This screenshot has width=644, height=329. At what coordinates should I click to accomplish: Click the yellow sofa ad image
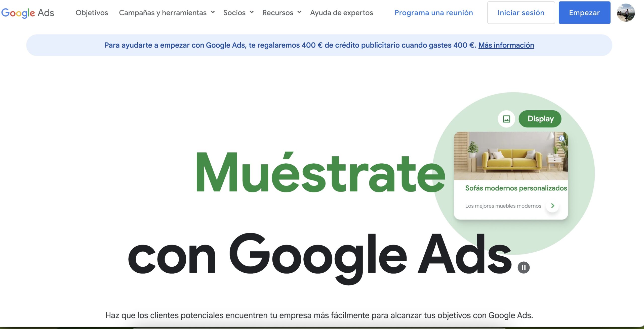click(511, 156)
